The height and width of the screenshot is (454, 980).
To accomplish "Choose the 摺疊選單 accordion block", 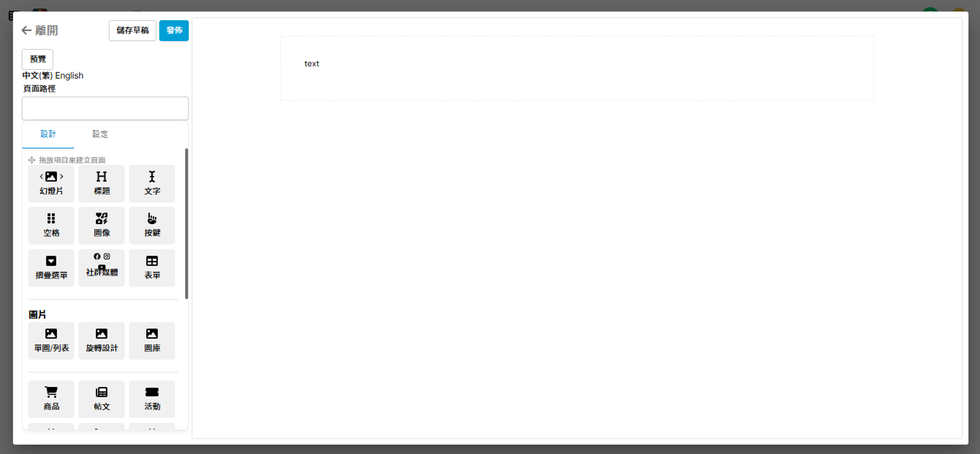I will (51, 268).
